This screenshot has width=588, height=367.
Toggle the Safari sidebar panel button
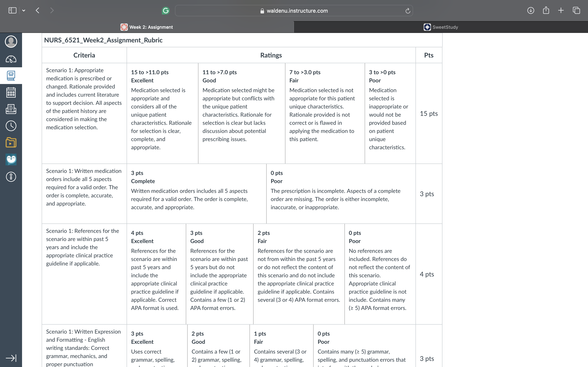(12, 10)
